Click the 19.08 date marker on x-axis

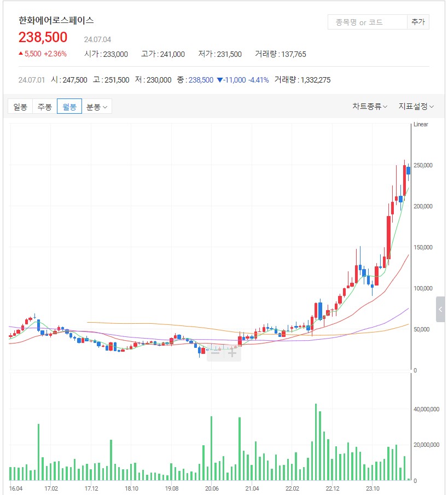(171, 488)
